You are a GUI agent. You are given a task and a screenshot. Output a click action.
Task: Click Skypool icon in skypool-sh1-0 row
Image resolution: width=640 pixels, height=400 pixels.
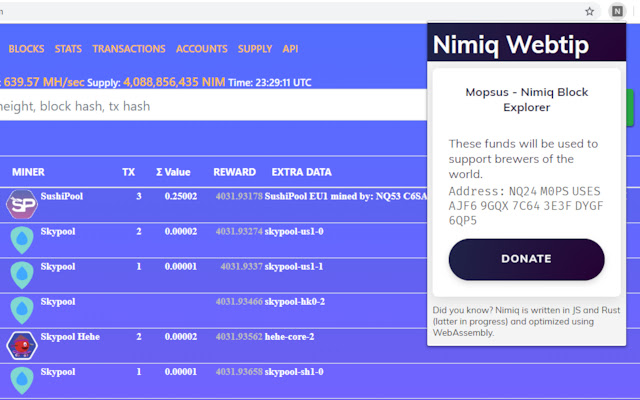pos(22,380)
